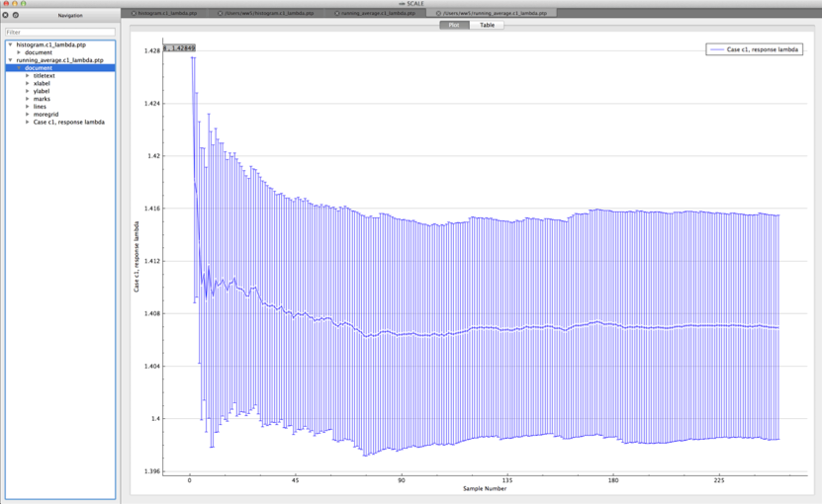
Task: Click the Navigation panel detach icon
Action: pyautogui.click(x=16, y=15)
